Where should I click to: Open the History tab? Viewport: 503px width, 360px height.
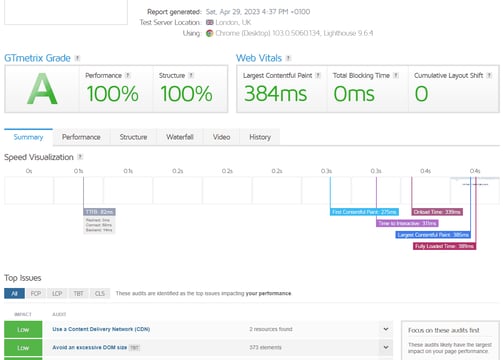[x=260, y=137]
